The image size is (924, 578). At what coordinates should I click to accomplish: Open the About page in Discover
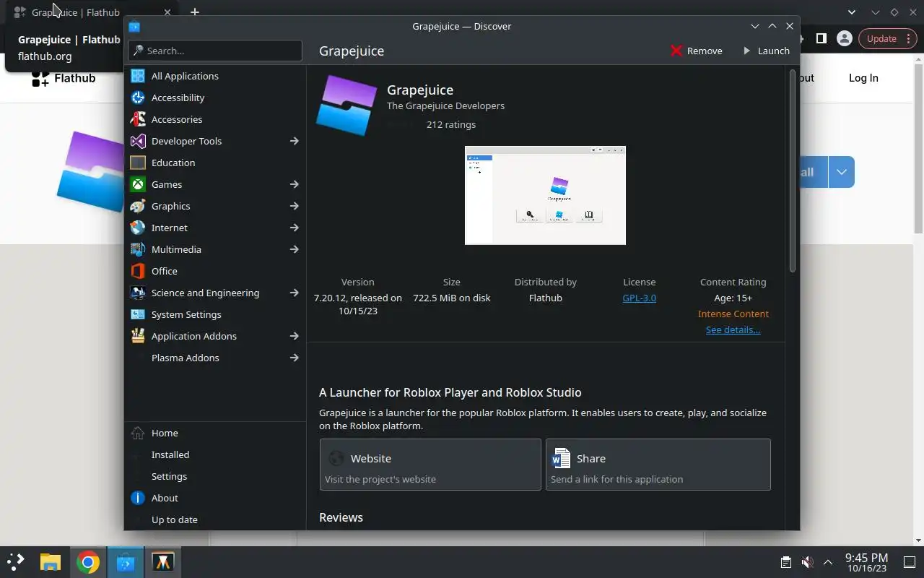tap(215, 498)
